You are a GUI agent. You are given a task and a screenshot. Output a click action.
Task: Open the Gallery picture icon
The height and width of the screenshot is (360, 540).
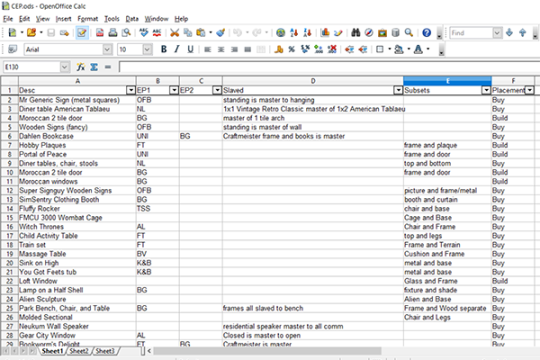point(382,33)
